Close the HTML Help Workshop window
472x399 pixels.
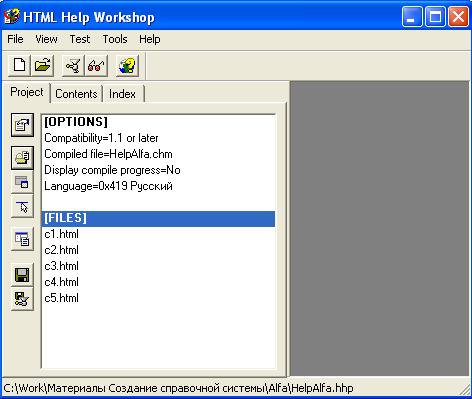coord(458,17)
